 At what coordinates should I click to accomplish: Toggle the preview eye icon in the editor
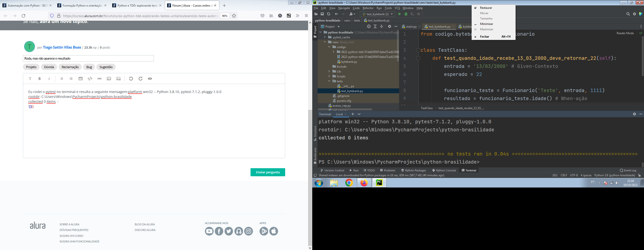tap(150, 79)
